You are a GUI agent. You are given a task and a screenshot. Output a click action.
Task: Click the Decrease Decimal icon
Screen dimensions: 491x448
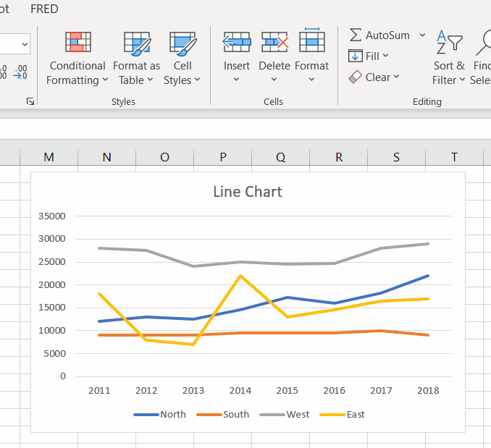[x=21, y=72]
